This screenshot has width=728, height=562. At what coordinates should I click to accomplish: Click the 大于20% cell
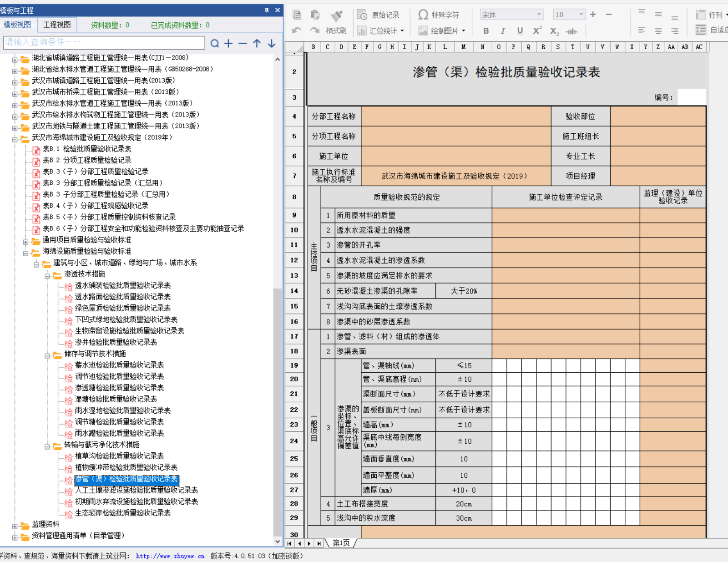[464, 291]
